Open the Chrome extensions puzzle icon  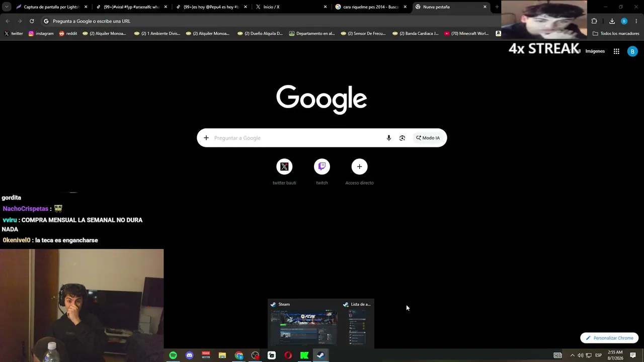click(x=594, y=21)
